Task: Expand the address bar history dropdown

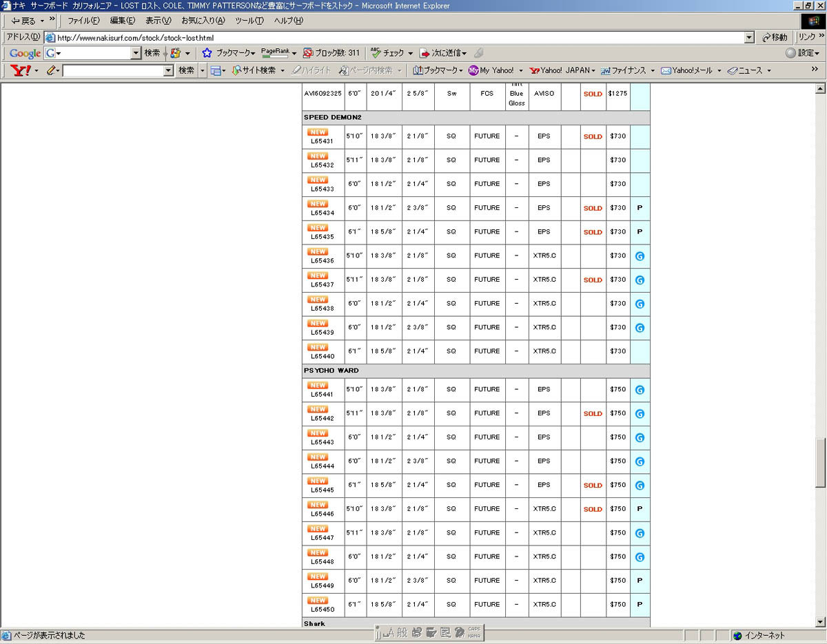Action: (749, 38)
